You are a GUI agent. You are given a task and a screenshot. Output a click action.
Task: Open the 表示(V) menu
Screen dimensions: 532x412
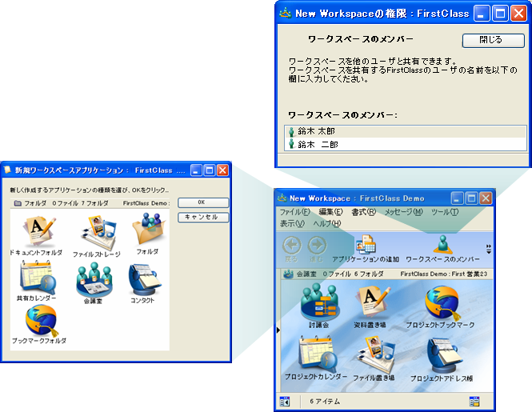pyautogui.click(x=292, y=224)
